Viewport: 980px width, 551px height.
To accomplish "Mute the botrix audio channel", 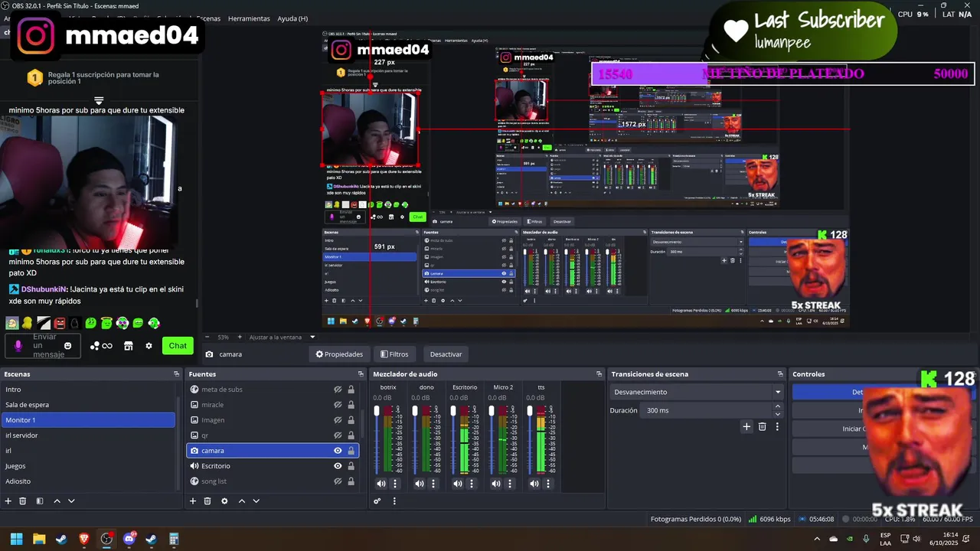I will click(381, 484).
